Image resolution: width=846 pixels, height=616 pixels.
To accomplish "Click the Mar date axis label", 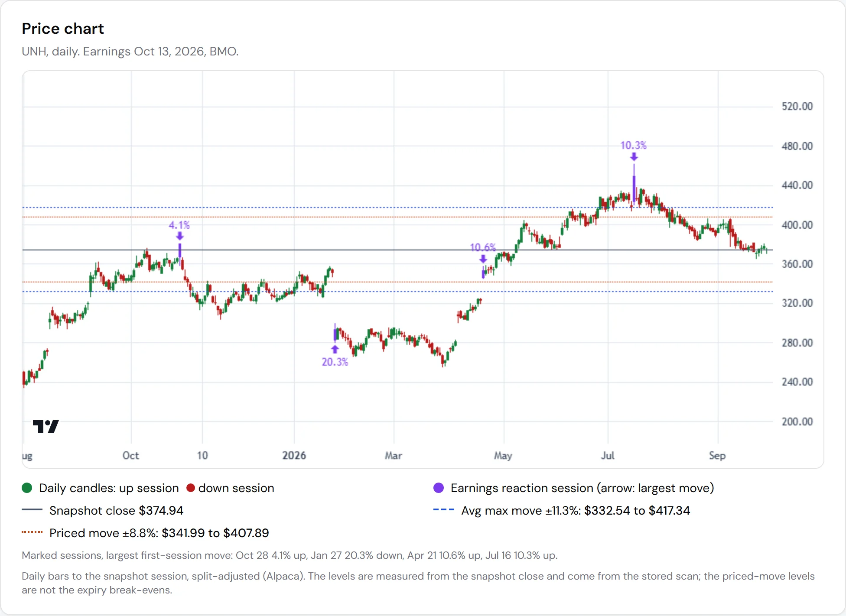I will click(393, 455).
